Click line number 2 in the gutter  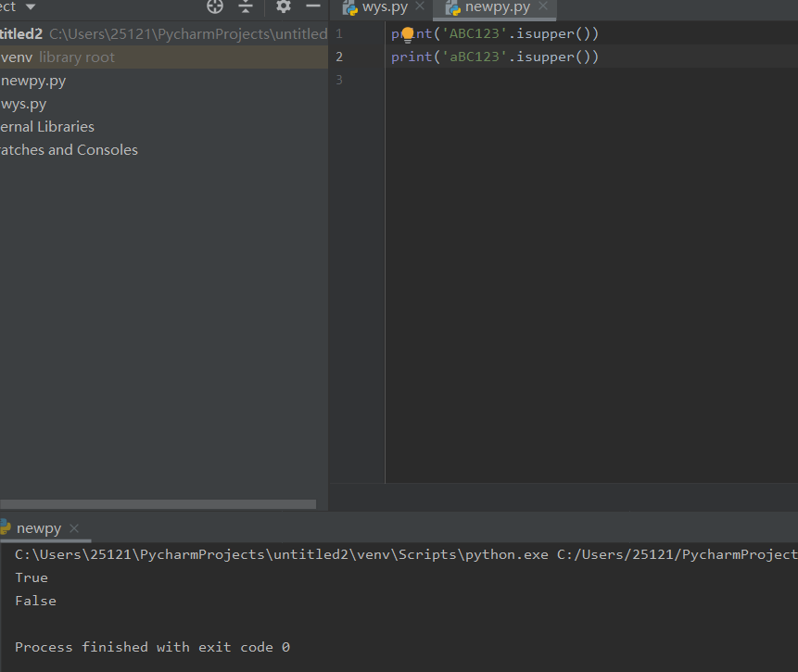(x=339, y=57)
